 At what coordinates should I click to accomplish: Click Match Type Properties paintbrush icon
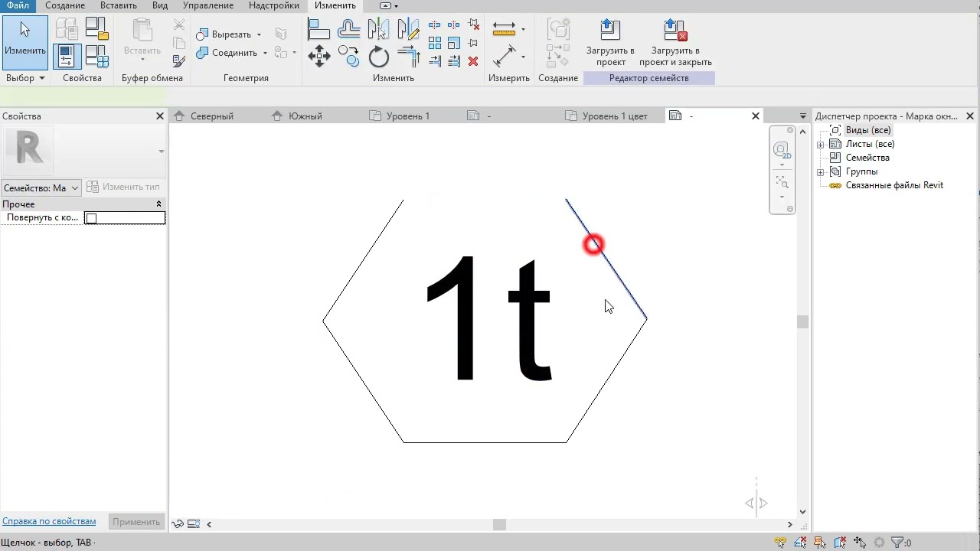click(179, 60)
